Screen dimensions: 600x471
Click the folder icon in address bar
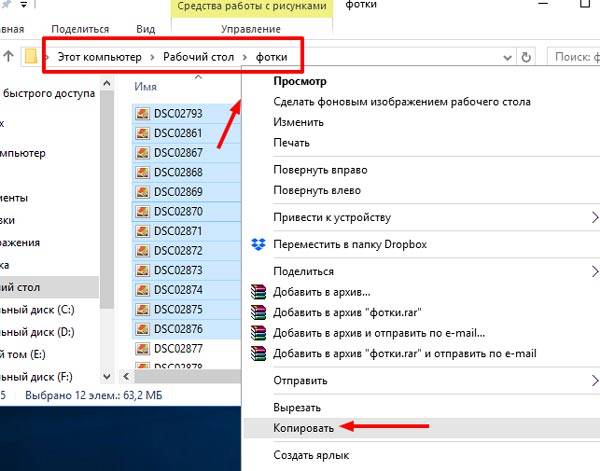[x=31, y=56]
